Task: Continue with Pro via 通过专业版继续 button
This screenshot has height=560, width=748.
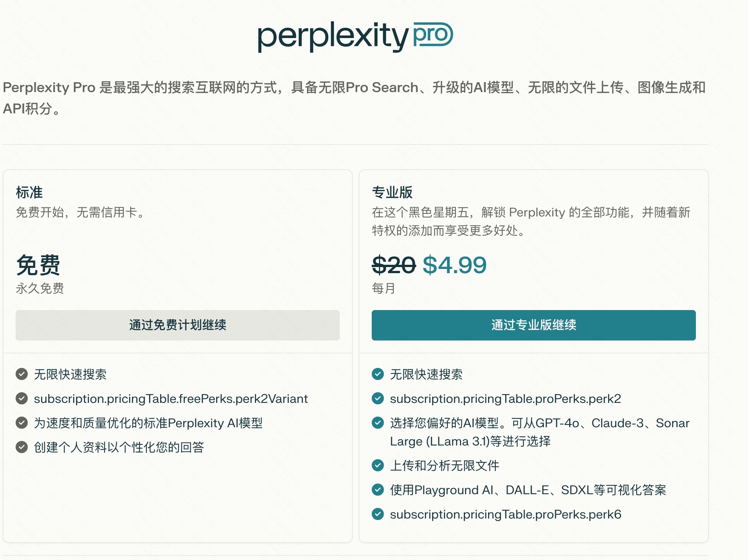Action: 533,325
